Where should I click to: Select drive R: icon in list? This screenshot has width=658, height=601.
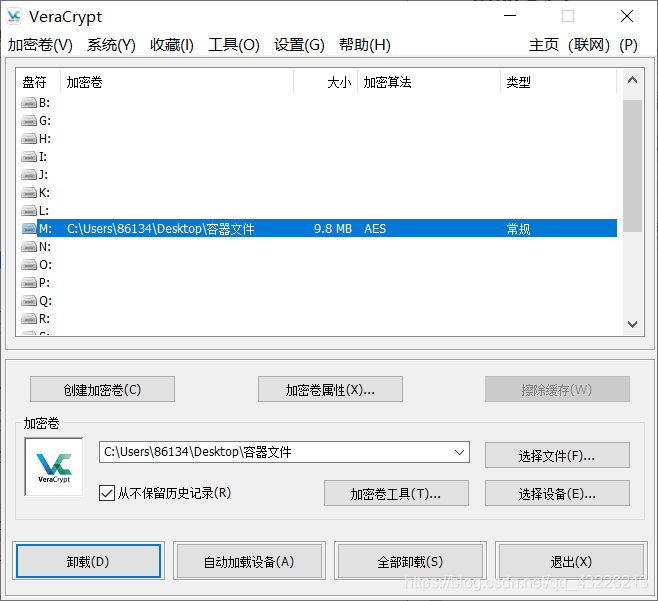(29, 319)
